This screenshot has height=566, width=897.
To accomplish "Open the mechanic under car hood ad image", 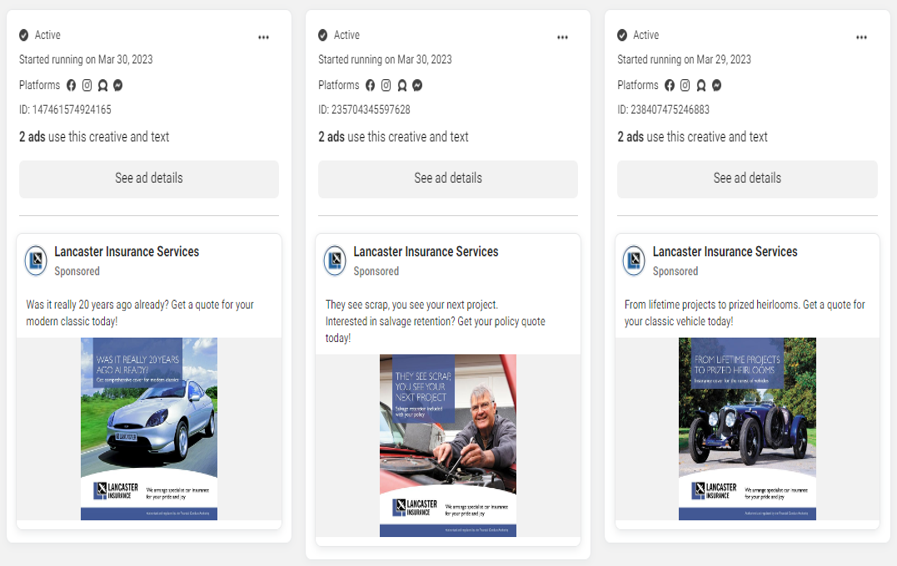I will click(x=448, y=445).
